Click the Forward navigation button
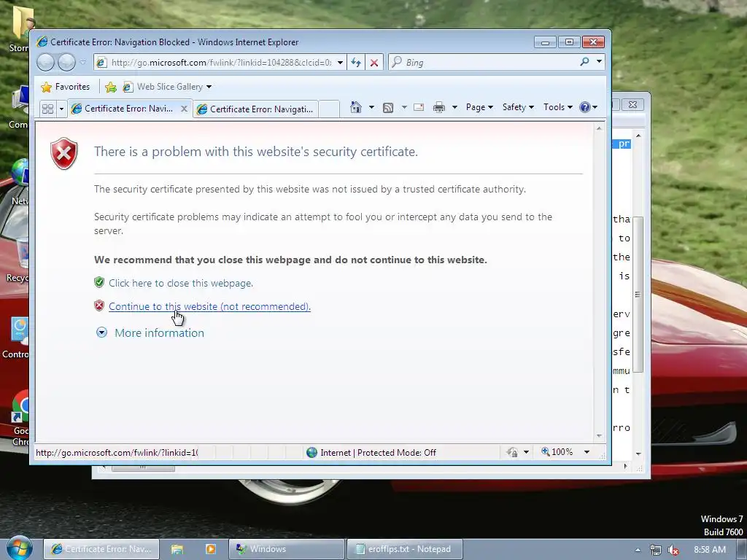The width and height of the screenshot is (747, 560). tap(66, 63)
